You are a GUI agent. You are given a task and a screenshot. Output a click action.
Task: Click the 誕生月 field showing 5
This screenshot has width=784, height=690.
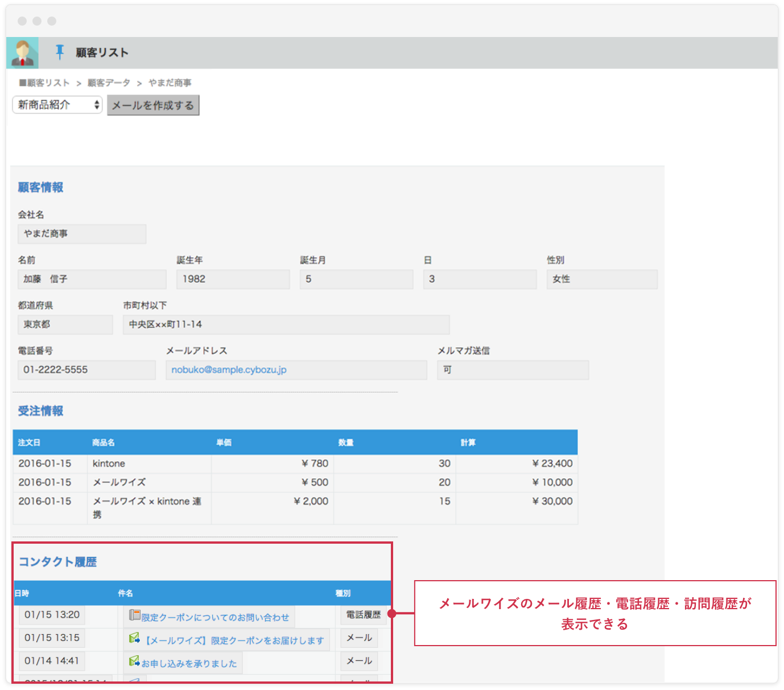(x=357, y=280)
